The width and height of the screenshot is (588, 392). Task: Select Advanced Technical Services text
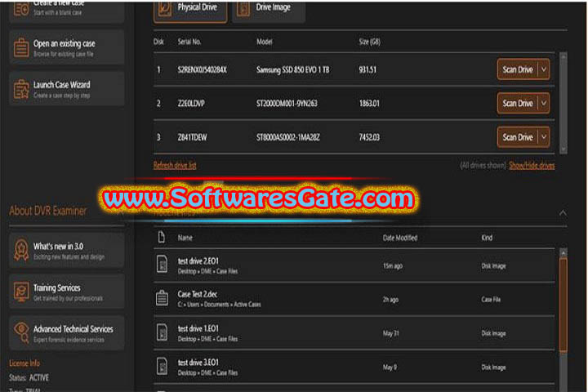(x=73, y=329)
